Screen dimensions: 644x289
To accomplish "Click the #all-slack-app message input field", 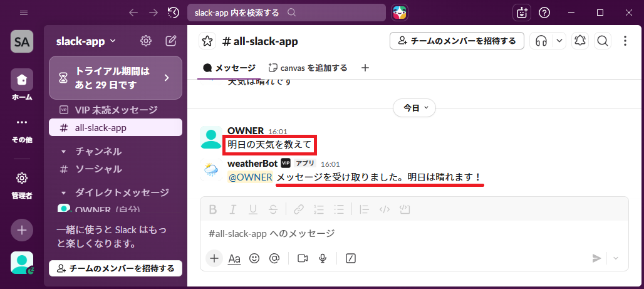I will pyautogui.click(x=414, y=233).
